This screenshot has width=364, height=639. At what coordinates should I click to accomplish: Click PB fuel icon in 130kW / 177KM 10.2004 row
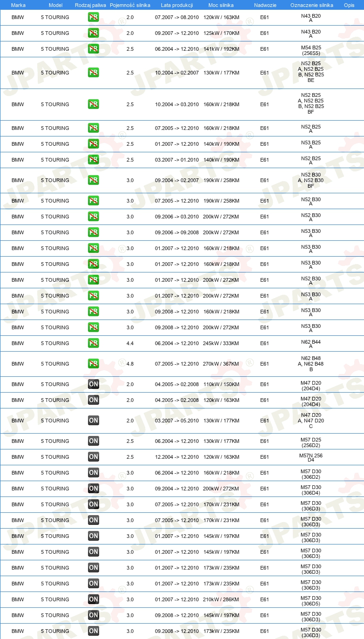pyautogui.click(x=94, y=73)
